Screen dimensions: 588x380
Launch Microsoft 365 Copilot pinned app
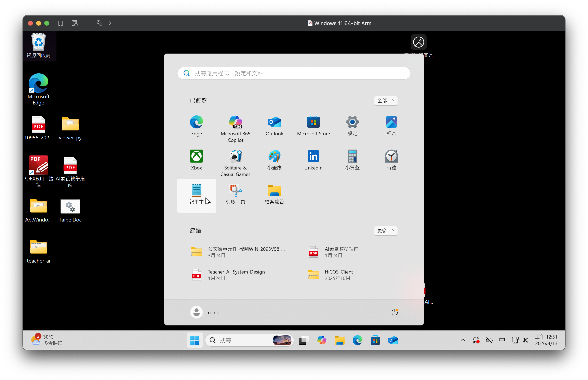[235, 129]
